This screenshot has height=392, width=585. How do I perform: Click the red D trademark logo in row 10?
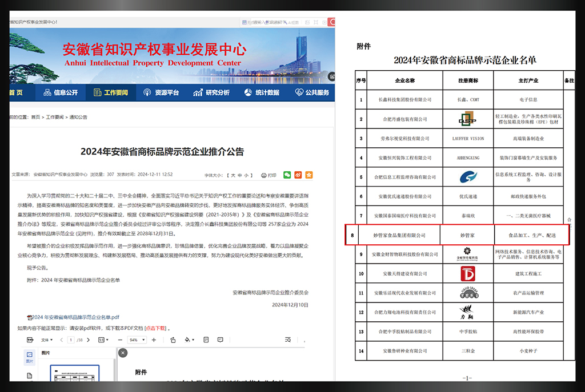click(468, 274)
